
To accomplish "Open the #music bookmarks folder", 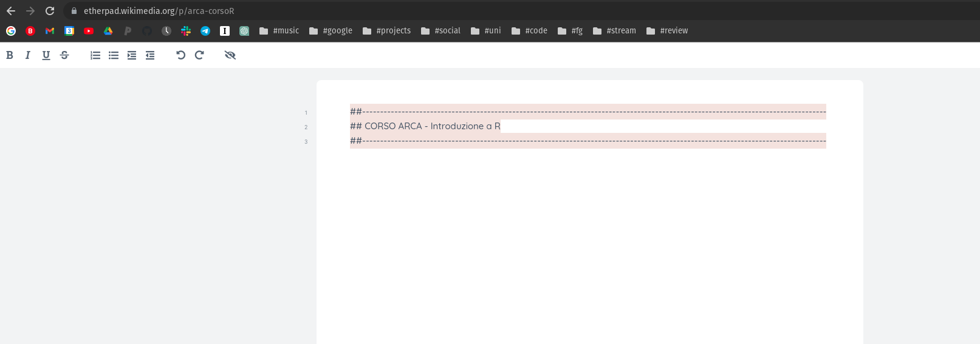I will point(279,31).
